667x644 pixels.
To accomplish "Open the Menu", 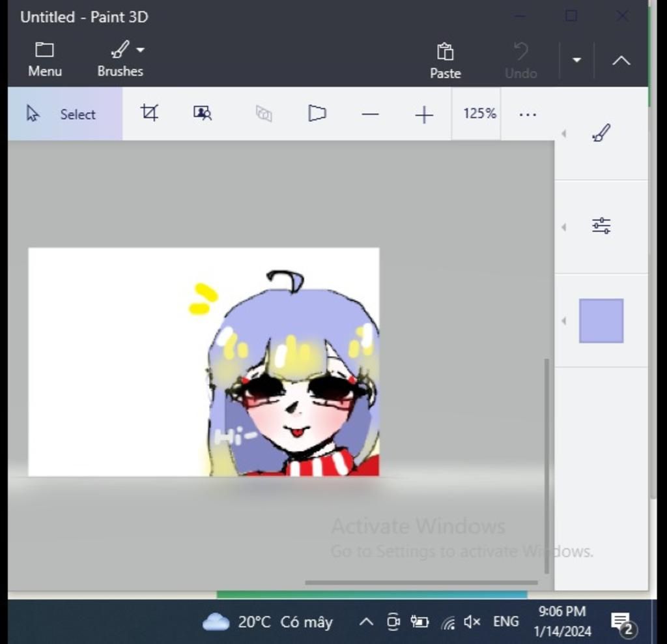I will [44, 57].
